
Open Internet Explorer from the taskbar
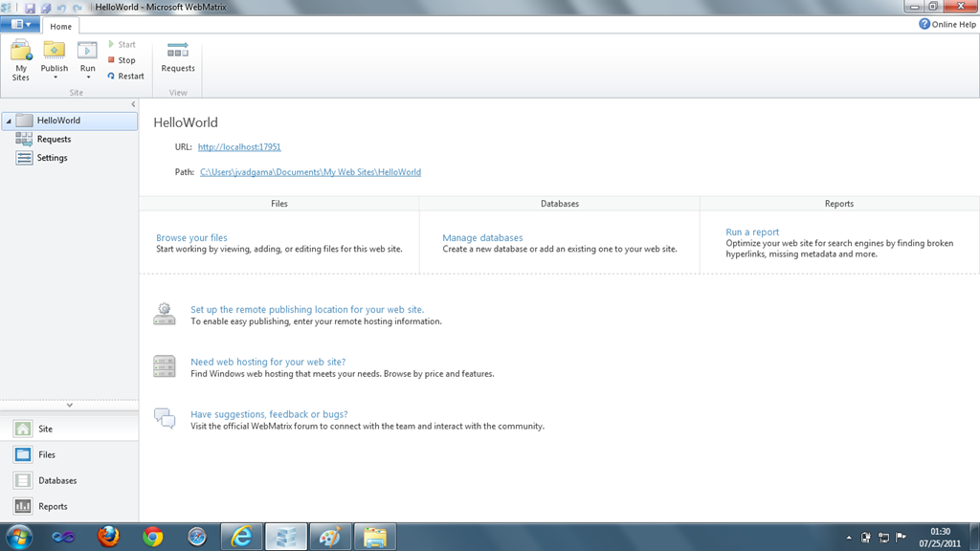click(241, 537)
